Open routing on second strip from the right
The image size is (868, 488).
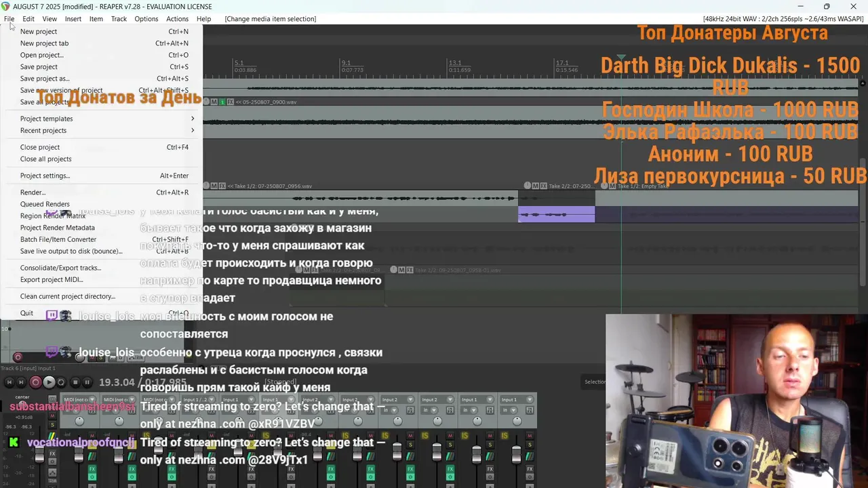pos(490,456)
